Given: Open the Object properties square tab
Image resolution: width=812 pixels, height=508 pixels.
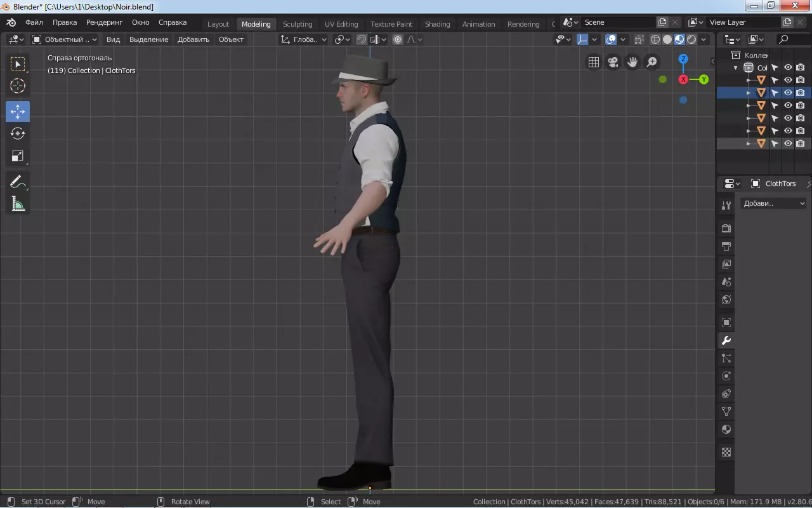Looking at the screenshot, I should [x=726, y=323].
